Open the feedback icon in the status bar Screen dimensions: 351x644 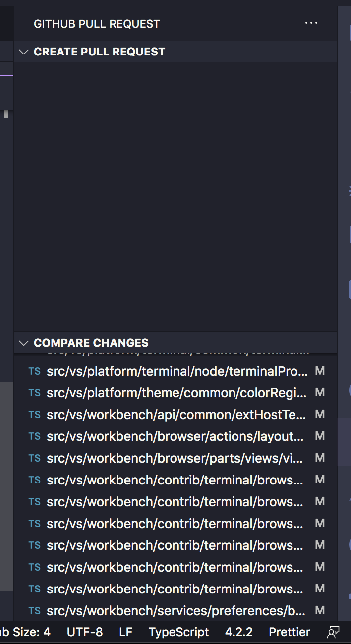tap(334, 632)
